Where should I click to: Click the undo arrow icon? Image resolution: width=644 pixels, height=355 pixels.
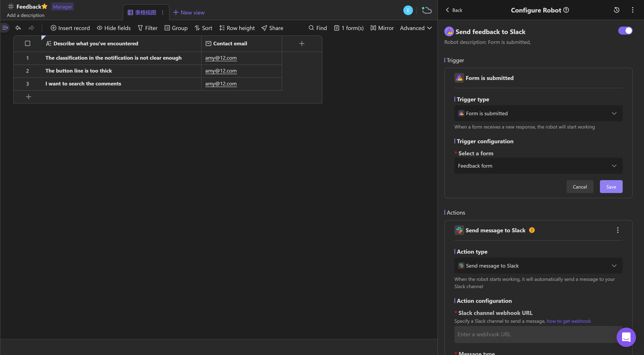click(x=18, y=28)
